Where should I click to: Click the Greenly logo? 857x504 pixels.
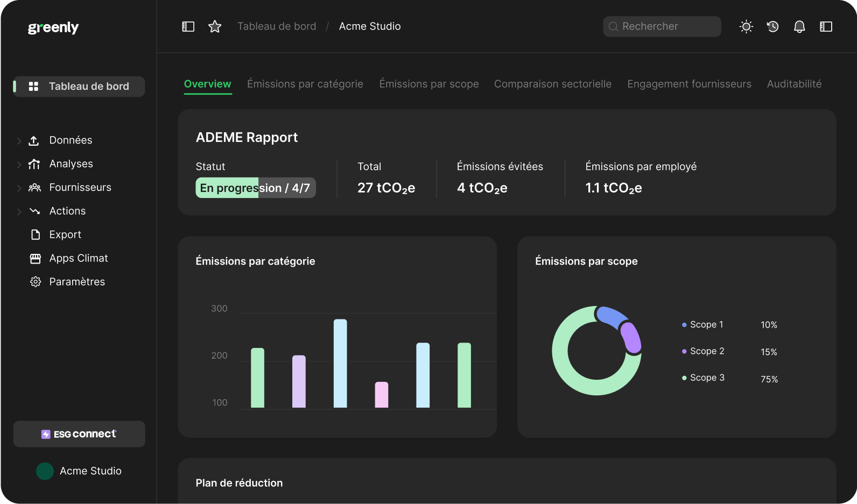53,27
